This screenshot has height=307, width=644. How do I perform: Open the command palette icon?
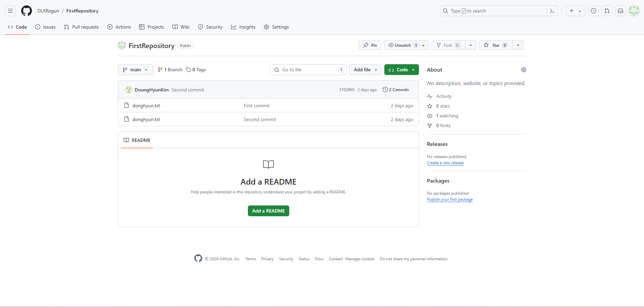click(552, 11)
